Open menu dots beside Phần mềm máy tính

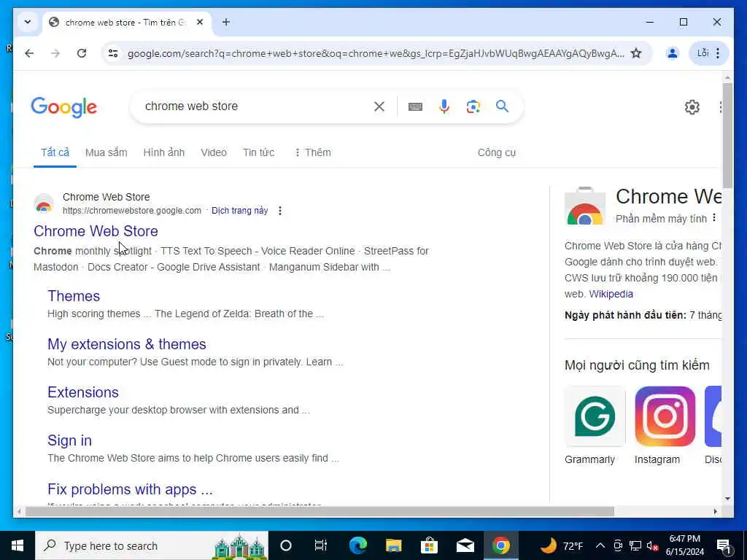[713, 217]
